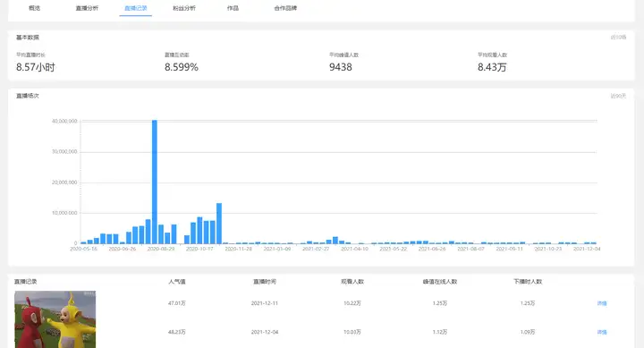Click the 2021-01-09 axis label
644x348 pixels.
[x=277, y=249]
